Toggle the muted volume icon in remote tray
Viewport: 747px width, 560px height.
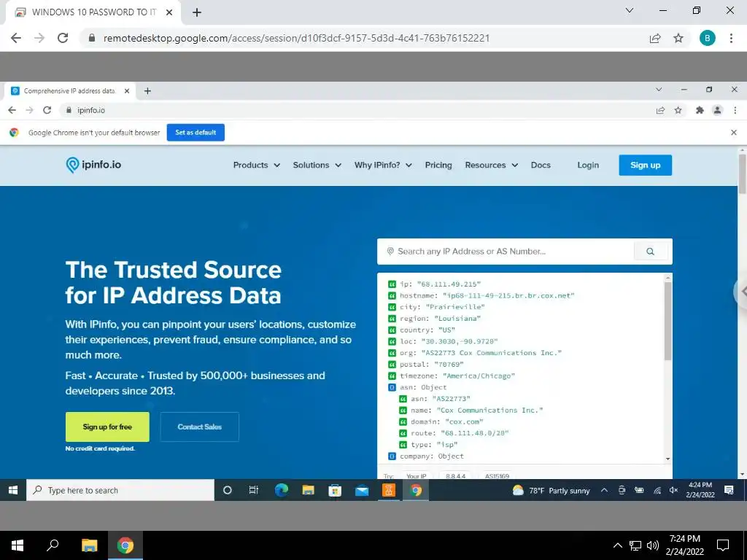tap(673, 490)
